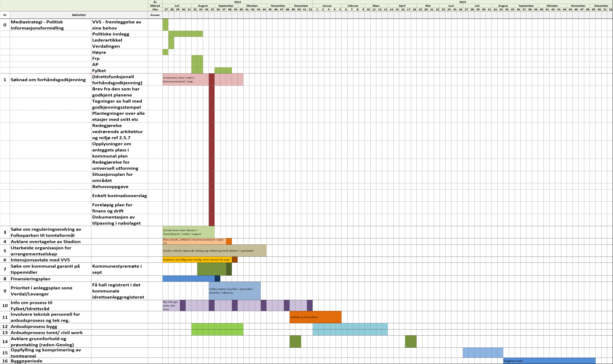Screen dimensions: 613x364
Task: Click the 'Under arbeid, løpende dialog' bar
Action: tap(215, 250)
